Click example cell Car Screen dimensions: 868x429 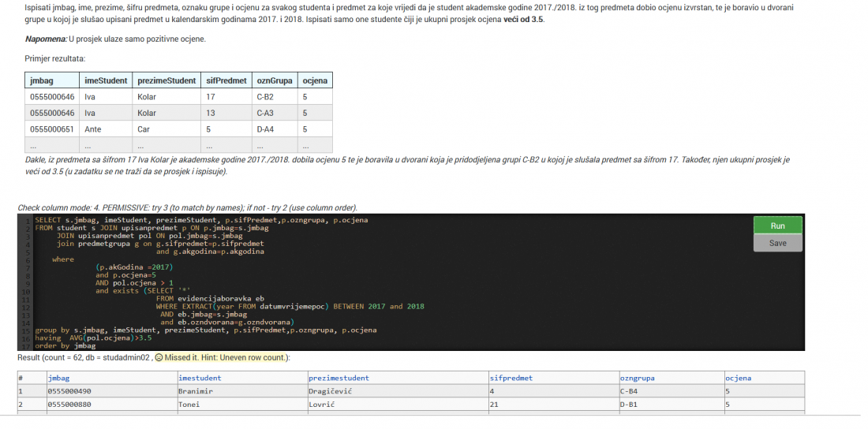point(166,129)
